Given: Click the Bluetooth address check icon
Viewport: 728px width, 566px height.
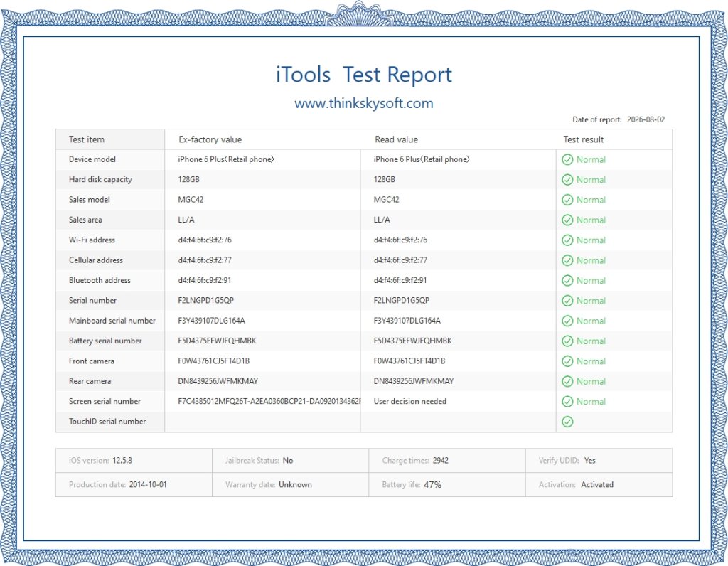Looking at the screenshot, I should point(567,280).
